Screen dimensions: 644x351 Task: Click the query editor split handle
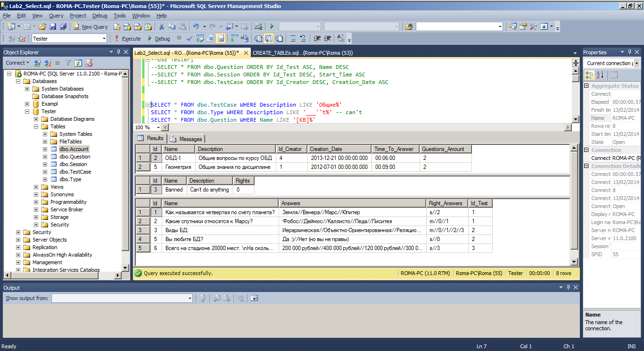[575, 63]
